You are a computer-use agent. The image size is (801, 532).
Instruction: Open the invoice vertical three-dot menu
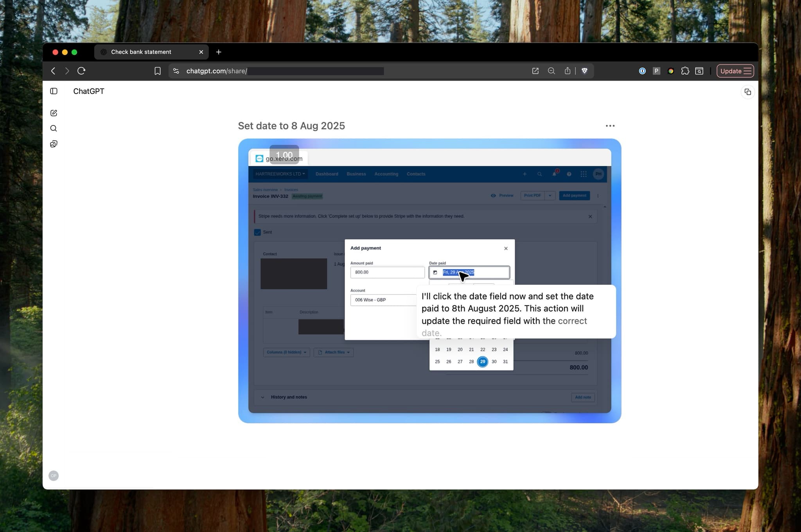(598, 196)
